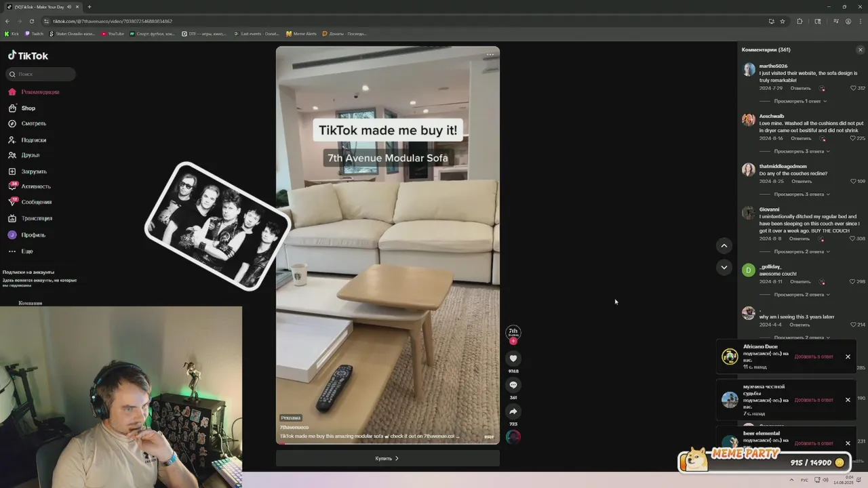
Task: Open a new browser tab with plus
Action: coord(89,7)
